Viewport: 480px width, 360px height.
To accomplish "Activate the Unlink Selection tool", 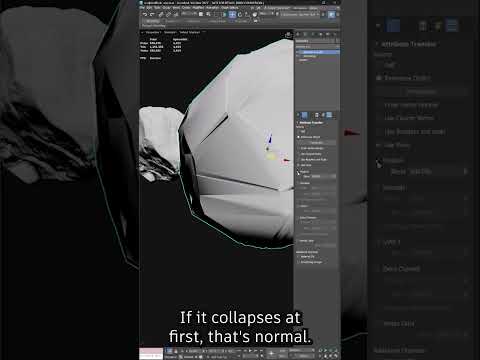I will pyautogui.click(x=168, y=14).
